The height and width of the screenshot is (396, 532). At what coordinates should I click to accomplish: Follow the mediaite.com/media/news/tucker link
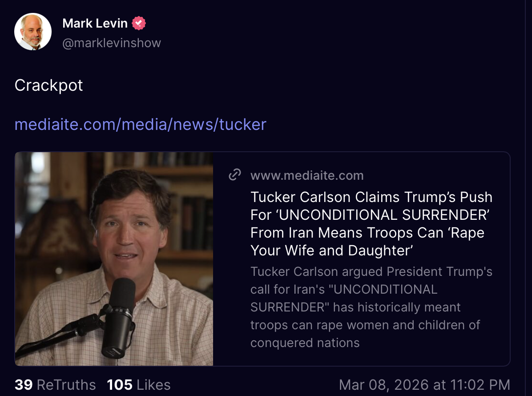(140, 124)
